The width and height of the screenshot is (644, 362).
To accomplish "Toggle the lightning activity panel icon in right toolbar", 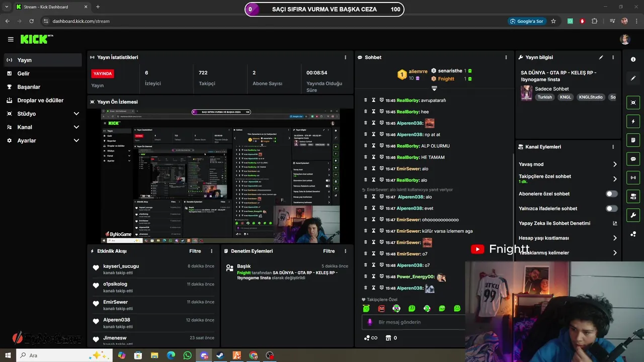I will (633, 121).
